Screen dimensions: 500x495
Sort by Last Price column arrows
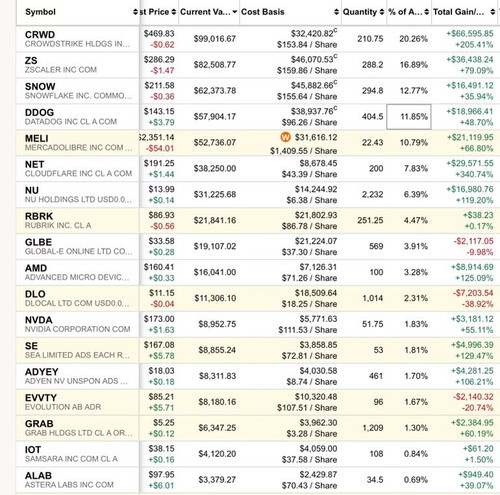click(174, 12)
